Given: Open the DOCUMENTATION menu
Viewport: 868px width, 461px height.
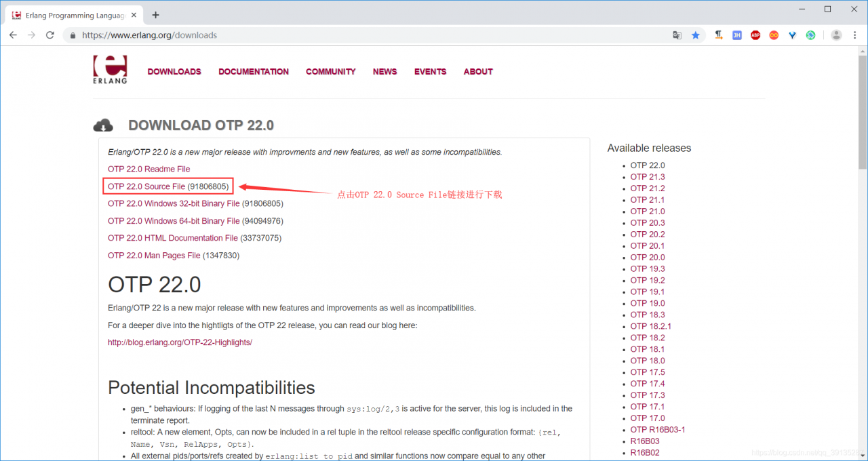Looking at the screenshot, I should [x=254, y=72].
